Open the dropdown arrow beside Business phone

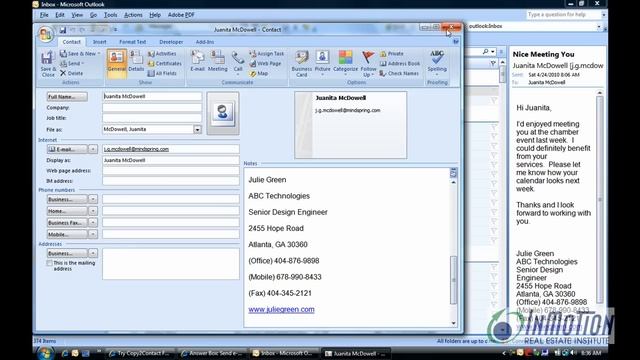click(x=93, y=199)
